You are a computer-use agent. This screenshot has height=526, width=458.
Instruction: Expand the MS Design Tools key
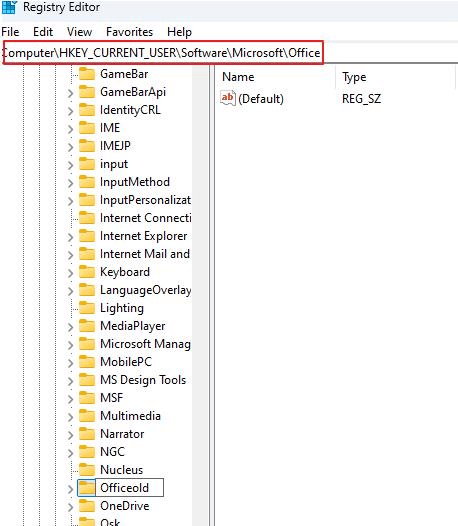pyautogui.click(x=70, y=381)
